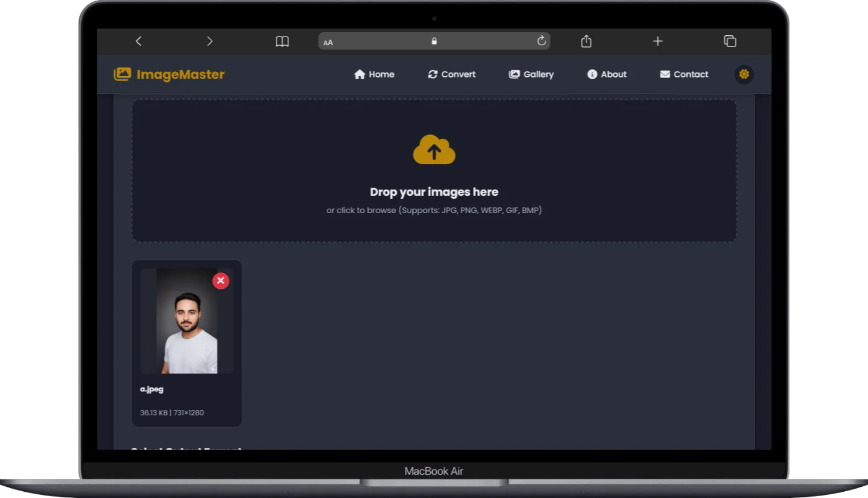Navigate to the About page

pos(606,74)
